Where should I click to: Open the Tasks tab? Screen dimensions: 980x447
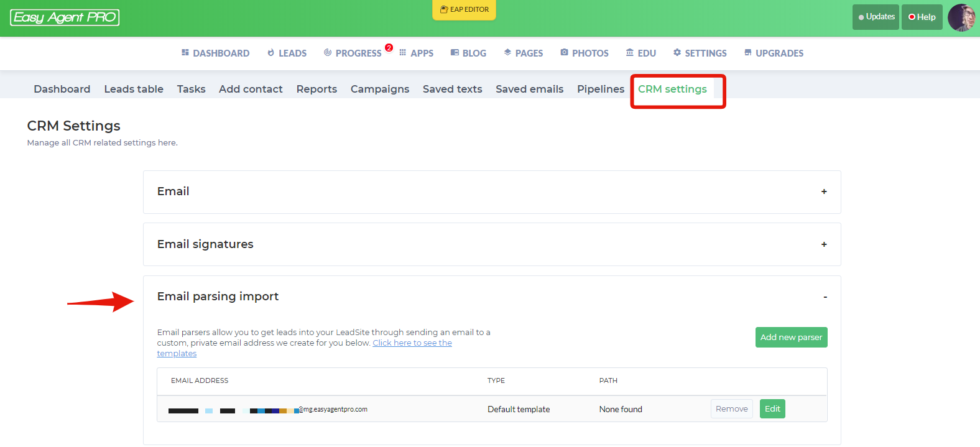(x=191, y=89)
